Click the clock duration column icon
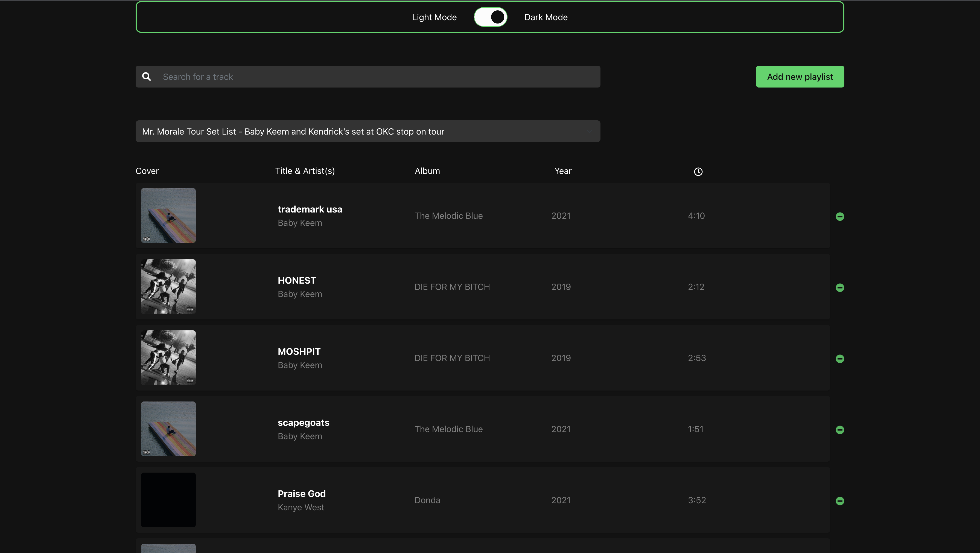This screenshot has height=553, width=980. (698, 172)
